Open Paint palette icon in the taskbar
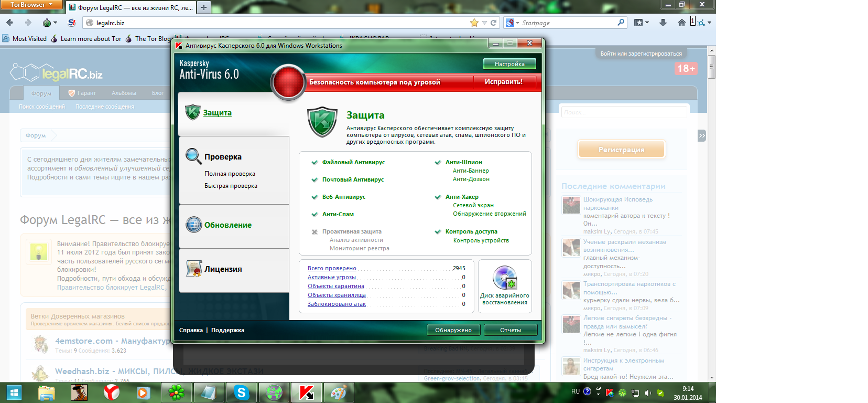 (x=339, y=393)
